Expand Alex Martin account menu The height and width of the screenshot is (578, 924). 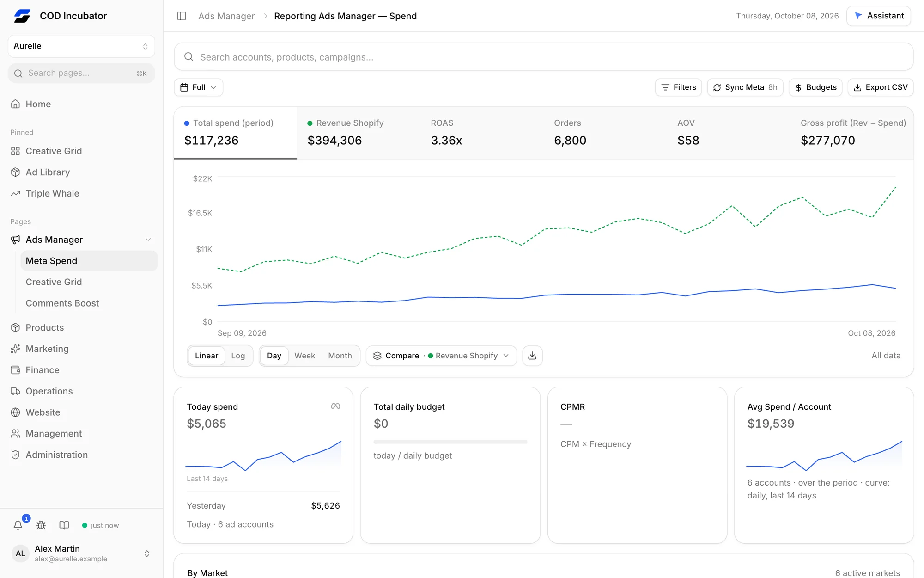(81, 553)
